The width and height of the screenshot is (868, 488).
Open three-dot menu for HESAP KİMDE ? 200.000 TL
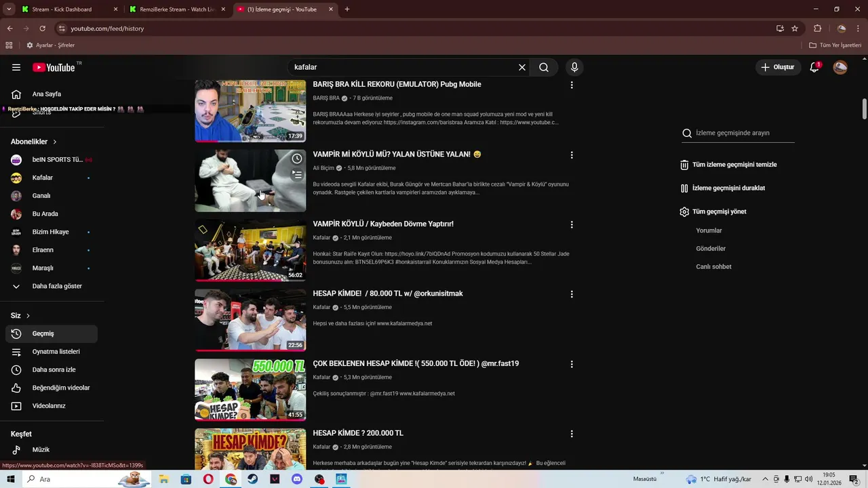(572, 434)
